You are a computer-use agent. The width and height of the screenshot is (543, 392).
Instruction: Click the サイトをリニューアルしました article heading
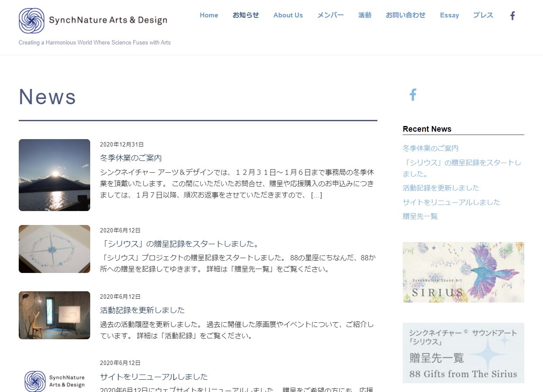pyautogui.click(x=154, y=377)
